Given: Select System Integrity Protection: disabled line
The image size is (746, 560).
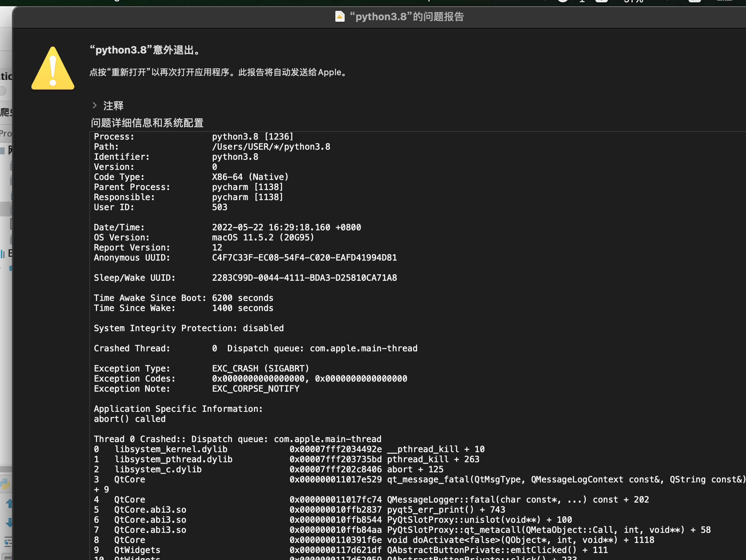Looking at the screenshot, I should point(189,328).
